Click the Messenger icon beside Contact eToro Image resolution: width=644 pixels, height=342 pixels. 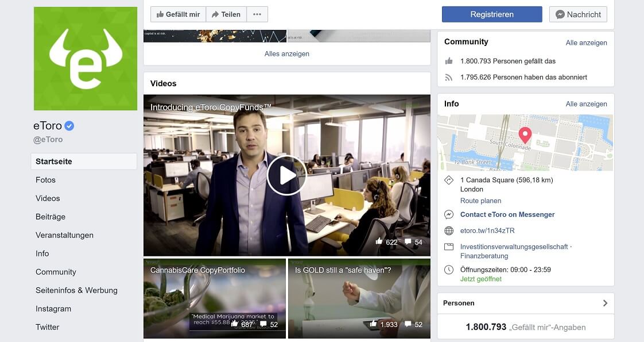coord(449,214)
